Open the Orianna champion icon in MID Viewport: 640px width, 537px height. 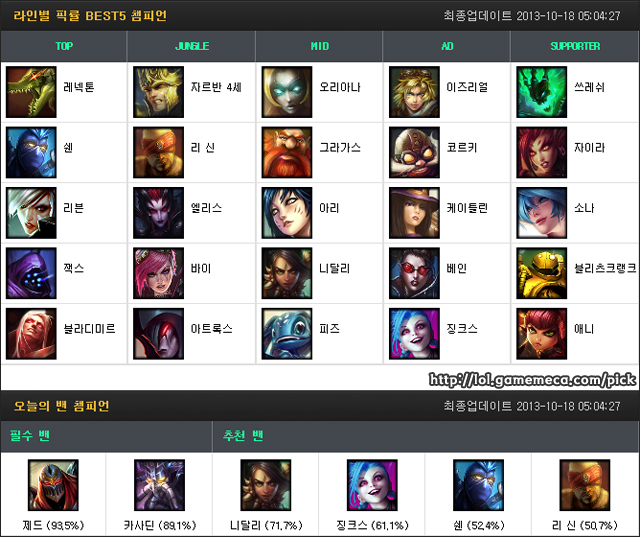(x=287, y=92)
